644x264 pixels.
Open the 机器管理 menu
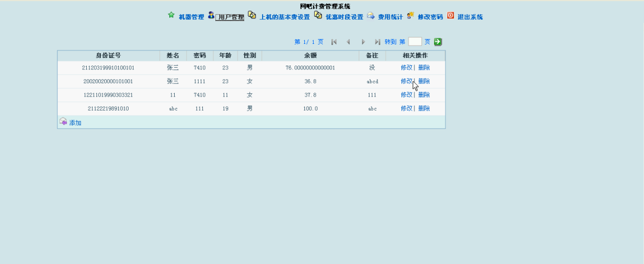(x=192, y=17)
